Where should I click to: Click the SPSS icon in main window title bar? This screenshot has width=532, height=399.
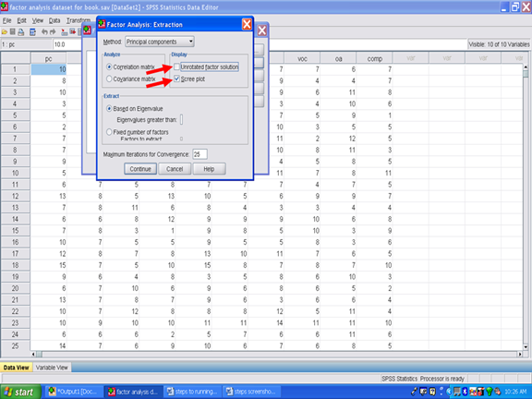click(5, 6)
